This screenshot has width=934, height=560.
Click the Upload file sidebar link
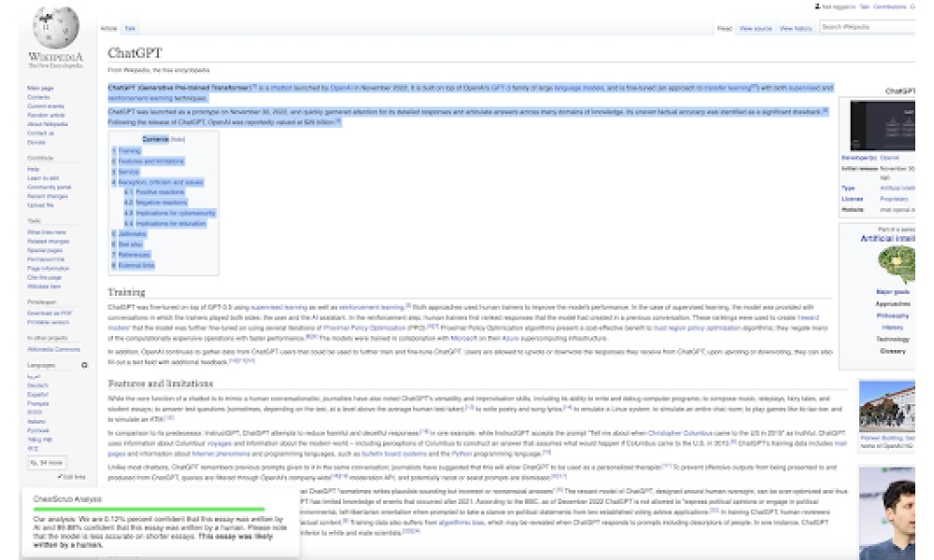[40, 205]
